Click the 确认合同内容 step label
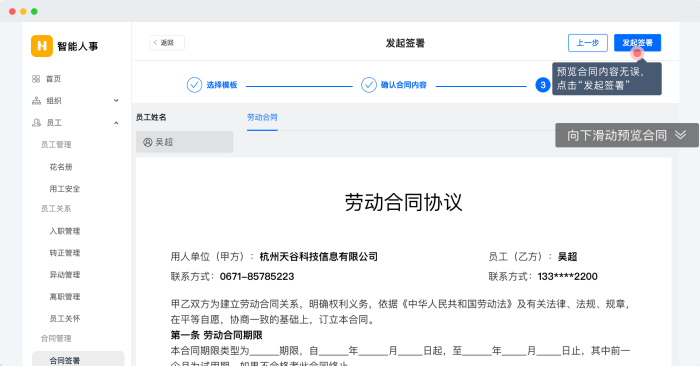The image size is (700, 366). [404, 85]
